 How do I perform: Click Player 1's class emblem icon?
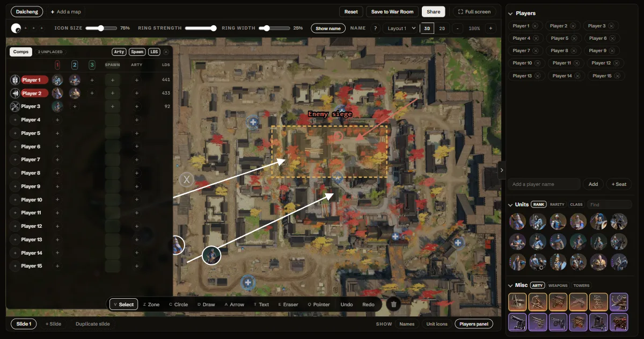[15, 80]
